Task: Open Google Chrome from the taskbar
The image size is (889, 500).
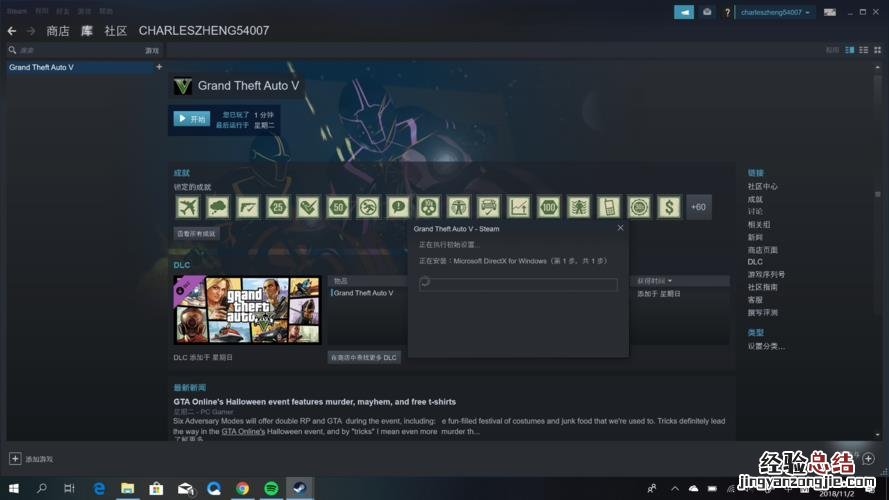Action: [x=243, y=488]
